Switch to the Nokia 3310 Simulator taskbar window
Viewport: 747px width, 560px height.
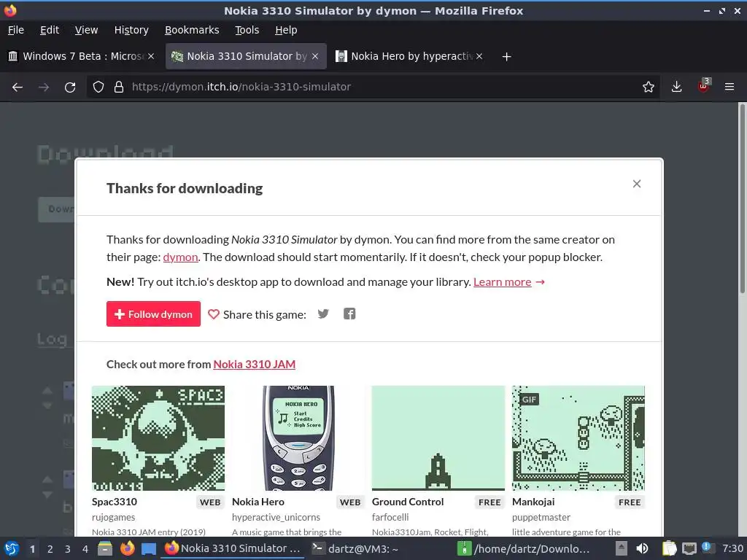pos(233,548)
